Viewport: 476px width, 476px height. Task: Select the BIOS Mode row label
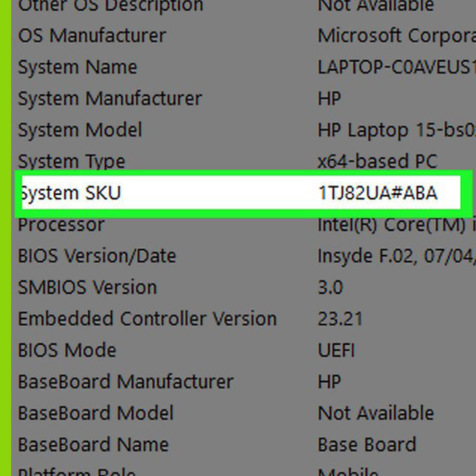tap(67, 350)
